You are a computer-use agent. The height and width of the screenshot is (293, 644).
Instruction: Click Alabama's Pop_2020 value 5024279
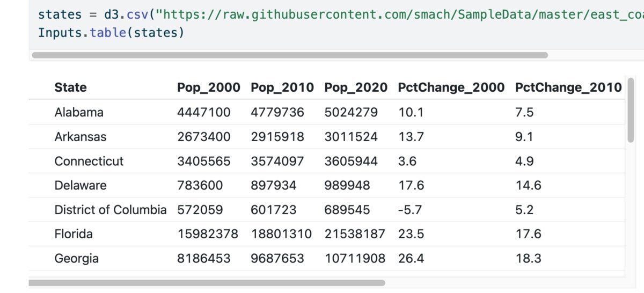point(351,112)
